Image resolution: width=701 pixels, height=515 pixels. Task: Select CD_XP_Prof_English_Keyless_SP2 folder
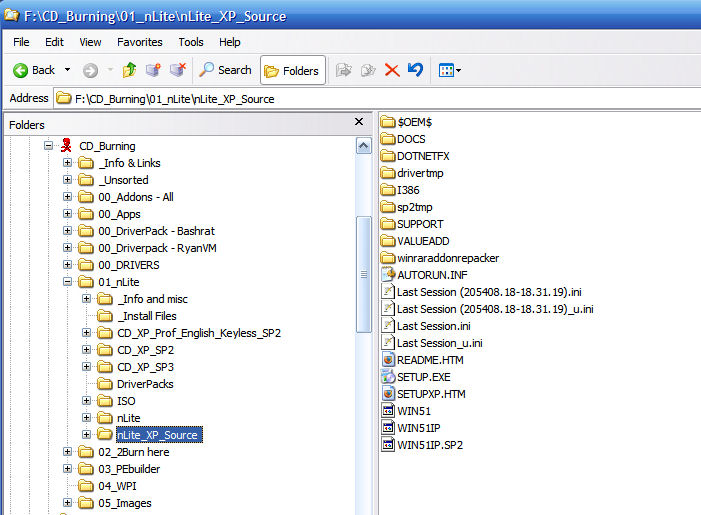(199, 333)
